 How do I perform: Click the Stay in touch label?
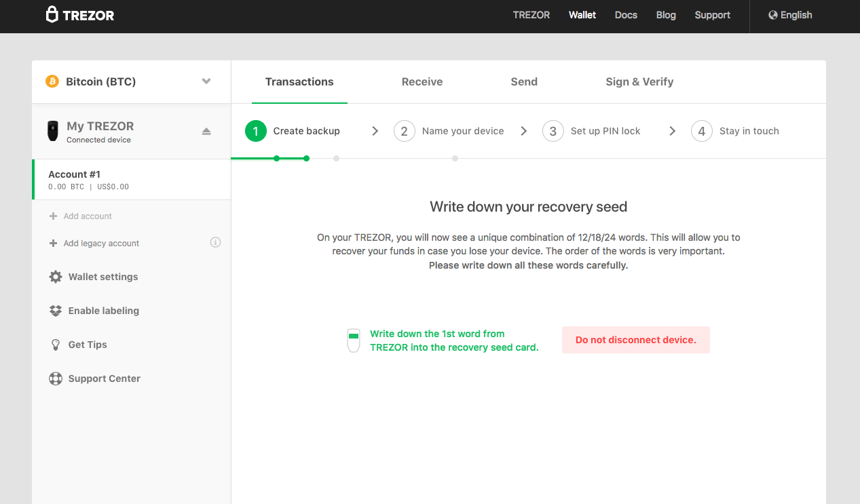(749, 131)
